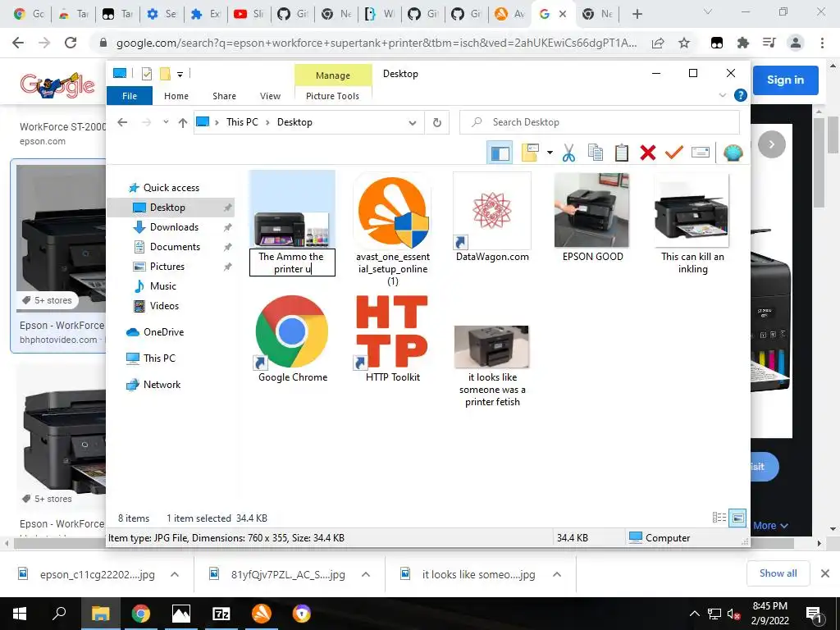
Task: Select the printer fetish image file
Action: (492, 367)
